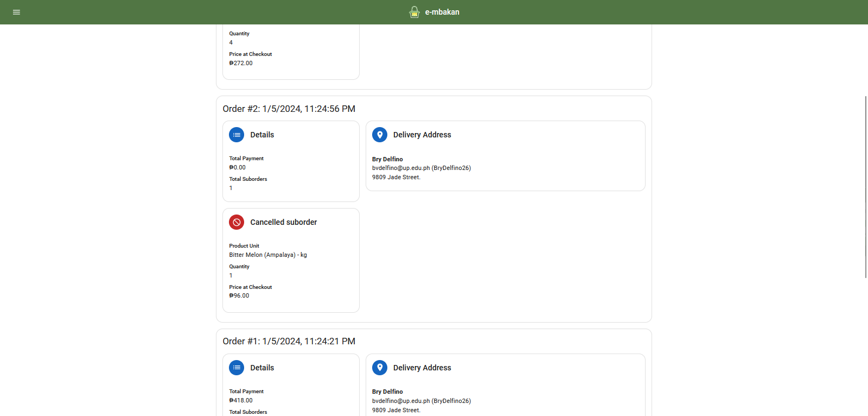Click the Order #1 heading with timestamp

click(289, 341)
